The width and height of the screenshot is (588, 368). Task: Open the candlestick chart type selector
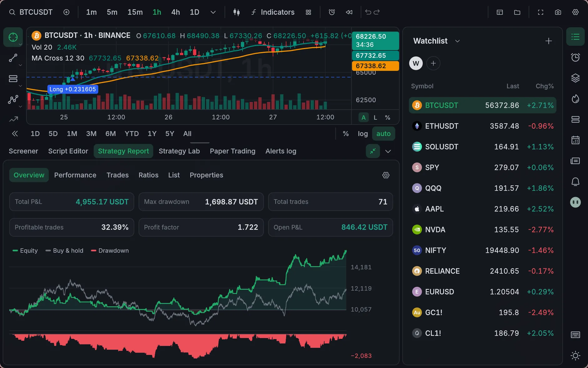pos(236,12)
